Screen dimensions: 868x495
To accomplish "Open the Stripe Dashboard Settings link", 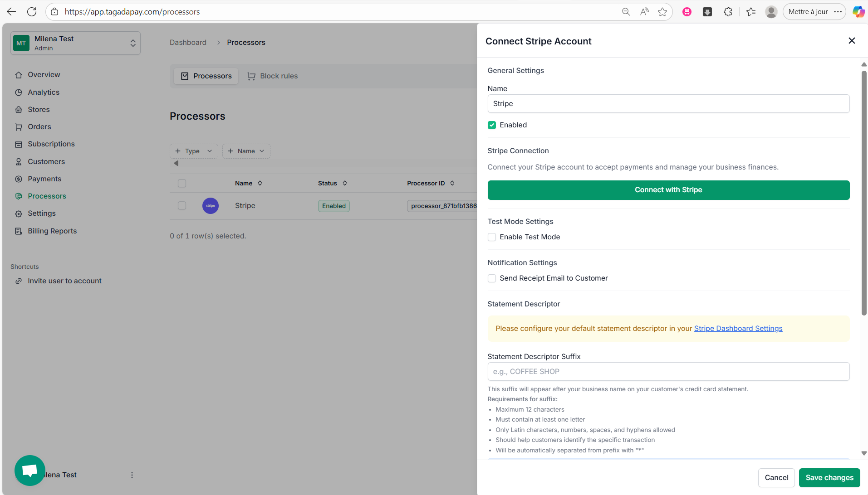I will click(x=738, y=329).
